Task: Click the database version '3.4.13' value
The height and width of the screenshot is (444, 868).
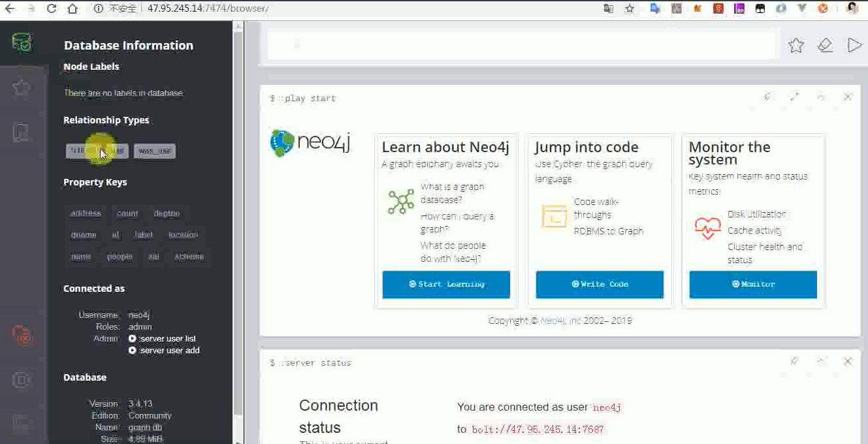Action: pyautogui.click(x=140, y=404)
